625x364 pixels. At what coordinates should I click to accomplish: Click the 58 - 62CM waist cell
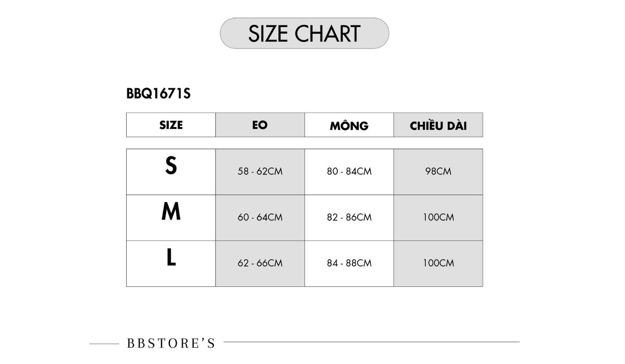(260, 172)
